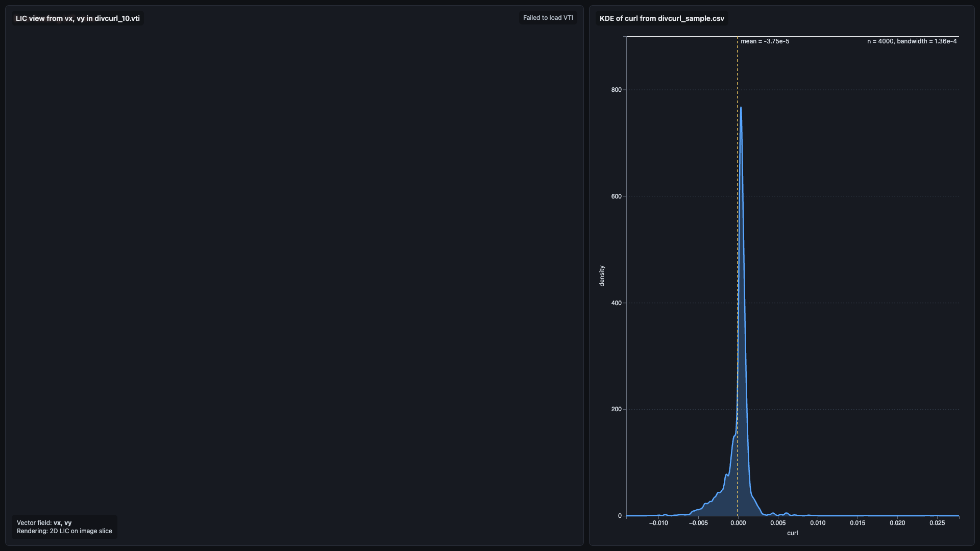Click the 0.020 x-axis tick label
This screenshot has width=980, height=551.
tap(897, 523)
